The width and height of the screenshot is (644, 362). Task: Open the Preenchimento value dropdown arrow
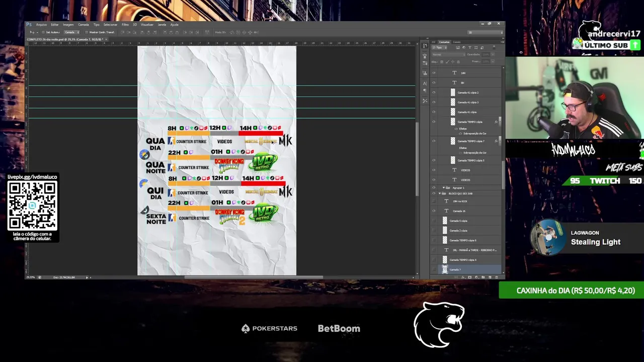click(x=493, y=61)
